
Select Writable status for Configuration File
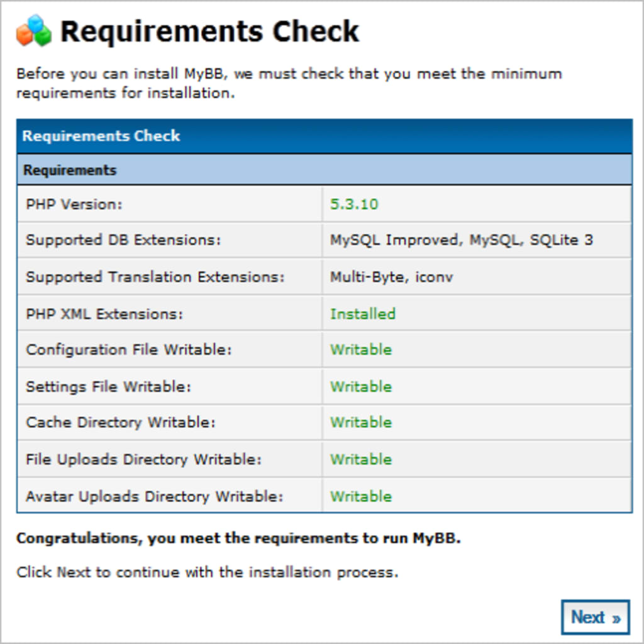point(361,350)
